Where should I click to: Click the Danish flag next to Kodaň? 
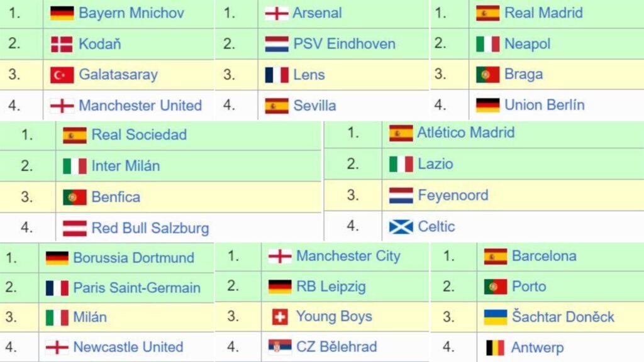62,45
